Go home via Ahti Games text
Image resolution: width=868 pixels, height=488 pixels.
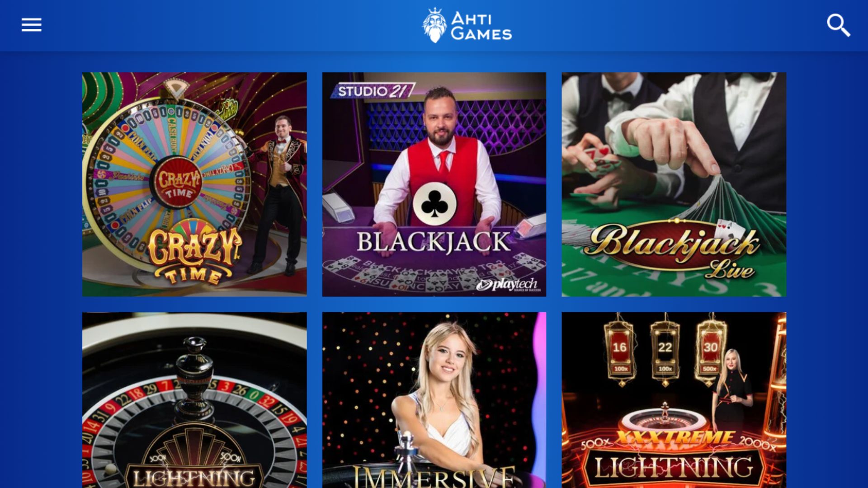(x=481, y=26)
